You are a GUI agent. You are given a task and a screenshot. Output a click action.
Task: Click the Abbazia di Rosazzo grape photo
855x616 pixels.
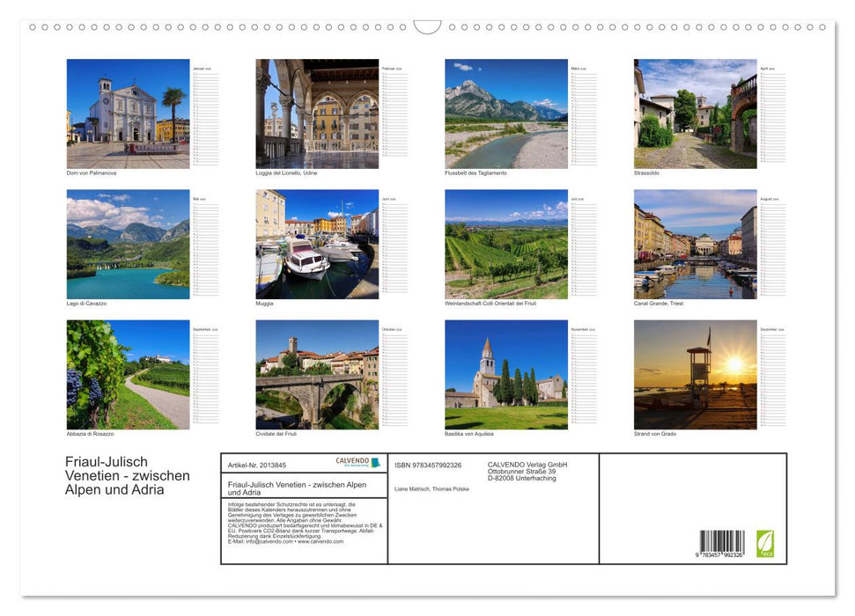(128, 374)
